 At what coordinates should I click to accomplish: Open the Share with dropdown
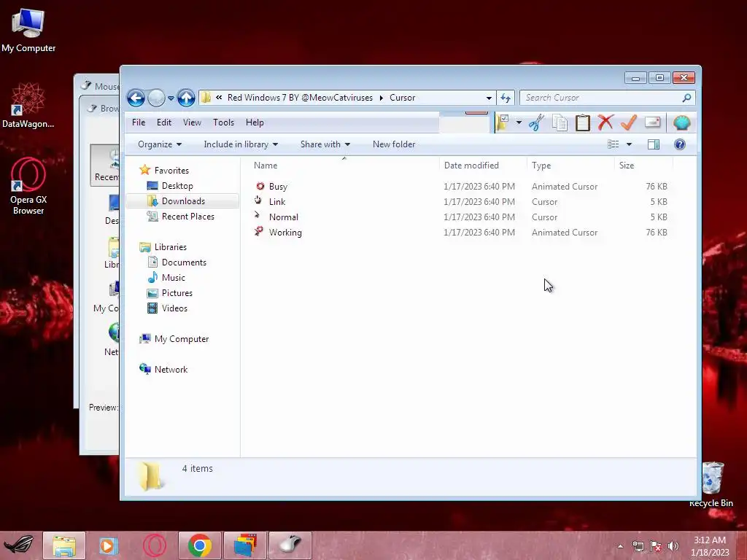pos(325,144)
